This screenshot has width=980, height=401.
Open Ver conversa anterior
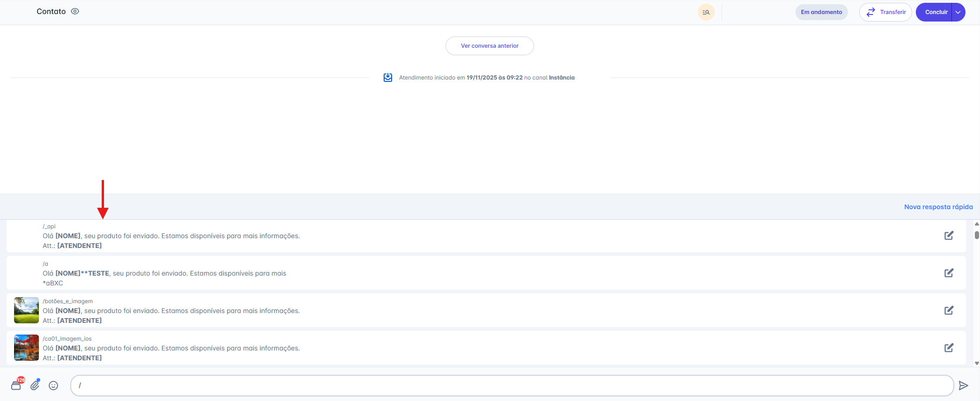coord(490,46)
